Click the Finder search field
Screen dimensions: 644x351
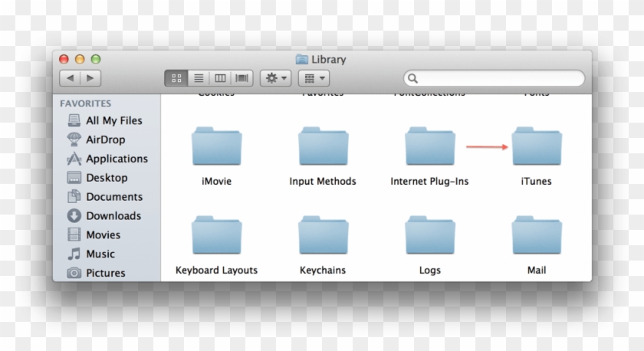494,78
